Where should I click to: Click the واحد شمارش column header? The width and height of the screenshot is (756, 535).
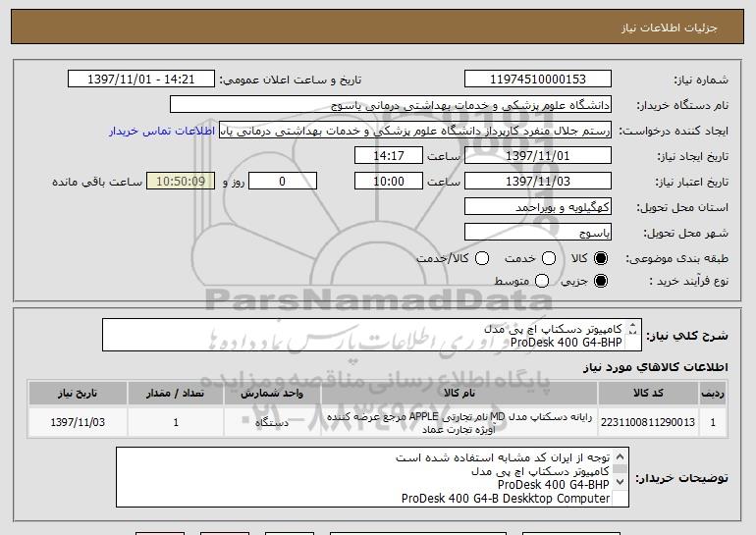(x=272, y=394)
